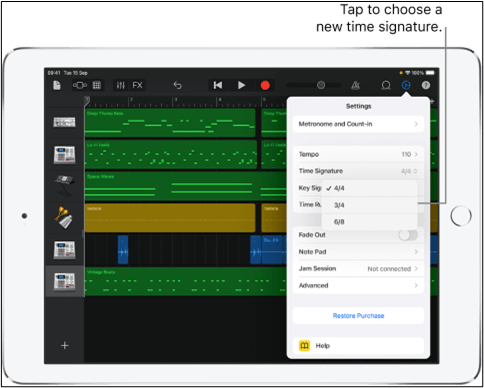Choose 4/4 time signature
Image resolution: width=484 pixels, height=388 pixels.
369,188
